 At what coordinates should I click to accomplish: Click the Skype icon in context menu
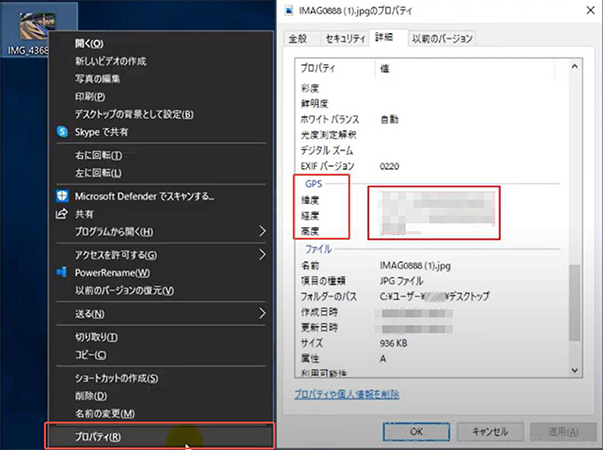62,132
